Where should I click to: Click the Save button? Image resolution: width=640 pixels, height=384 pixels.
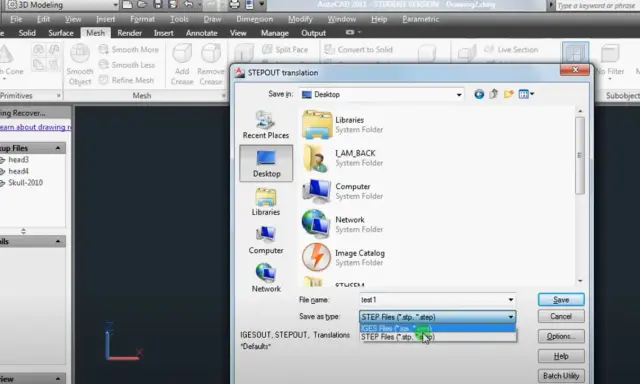(x=561, y=300)
